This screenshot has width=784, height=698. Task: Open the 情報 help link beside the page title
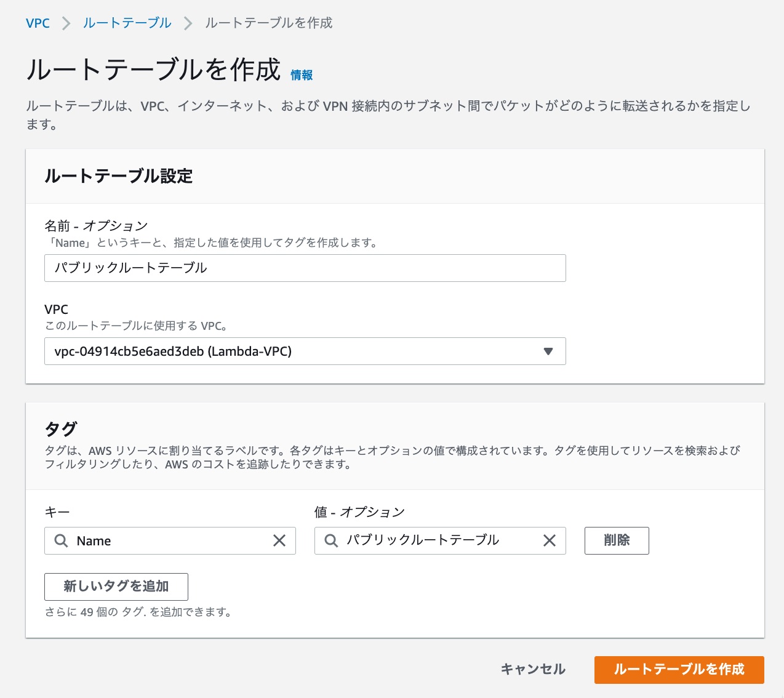coord(301,74)
